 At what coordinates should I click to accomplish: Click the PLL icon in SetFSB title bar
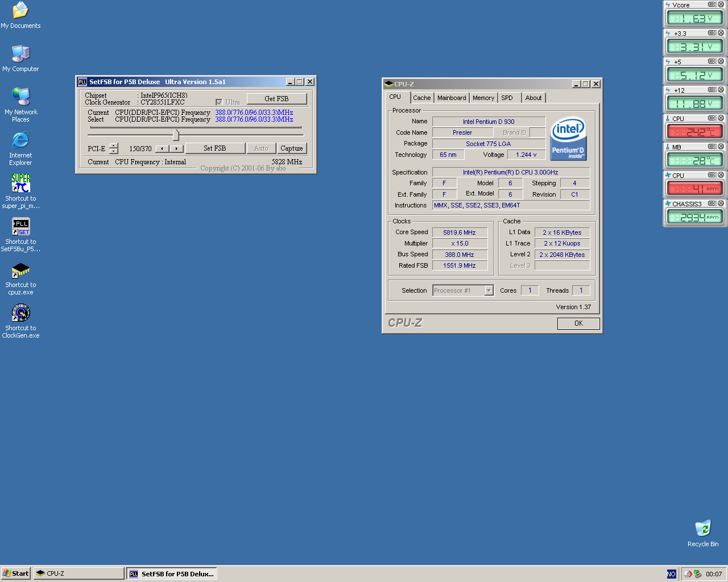pyautogui.click(x=82, y=82)
